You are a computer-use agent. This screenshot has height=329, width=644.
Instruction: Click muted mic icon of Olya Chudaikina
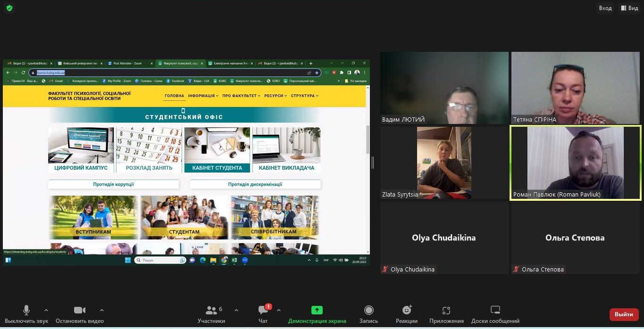point(385,270)
